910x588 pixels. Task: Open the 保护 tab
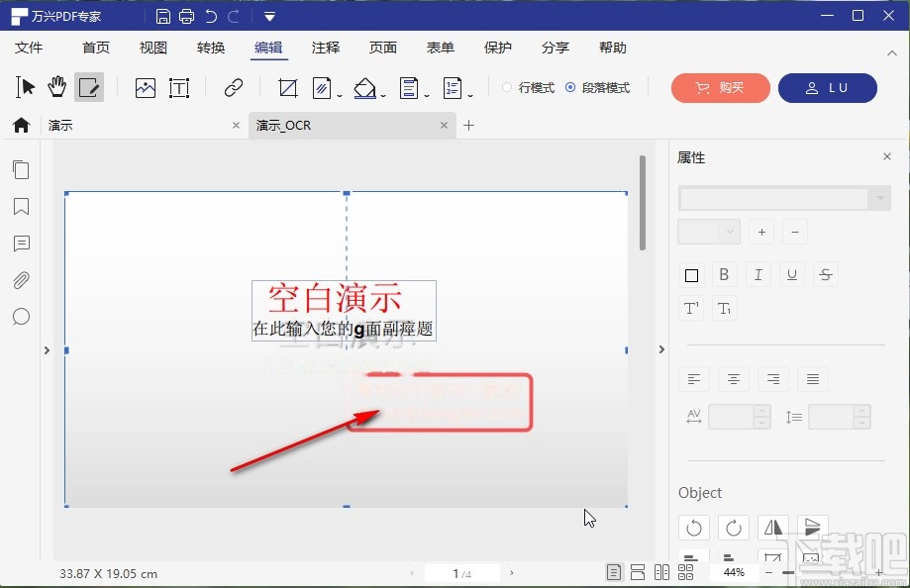498,48
